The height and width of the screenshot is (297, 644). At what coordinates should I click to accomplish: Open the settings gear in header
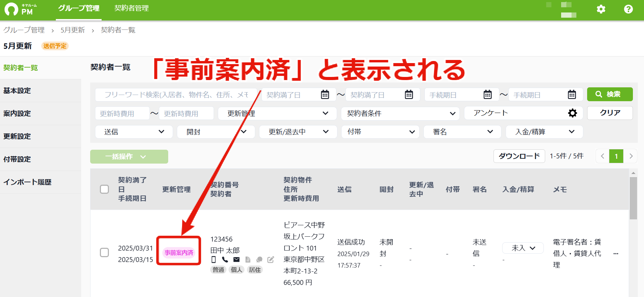pos(601,9)
